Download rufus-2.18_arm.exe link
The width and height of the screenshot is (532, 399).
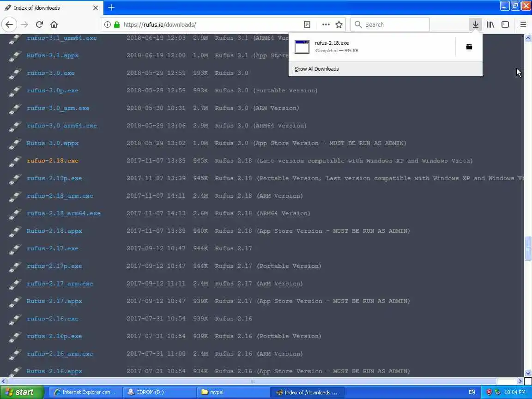(60, 196)
